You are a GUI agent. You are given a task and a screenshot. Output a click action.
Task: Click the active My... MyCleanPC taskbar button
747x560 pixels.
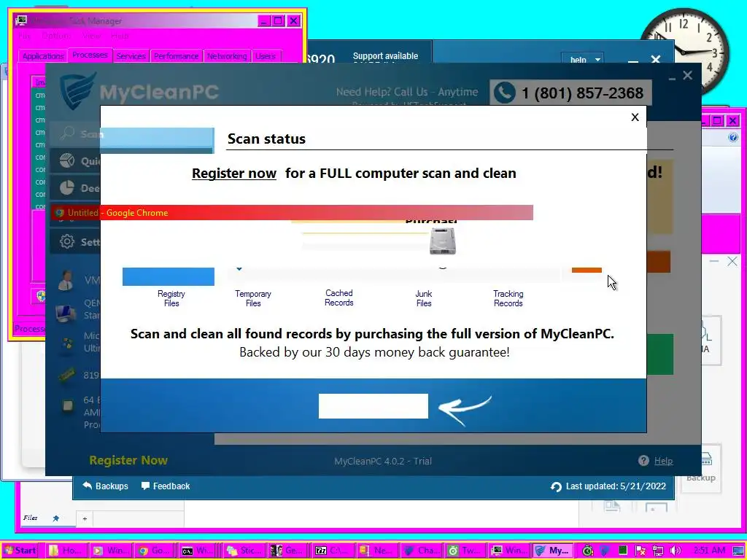point(554,551)
